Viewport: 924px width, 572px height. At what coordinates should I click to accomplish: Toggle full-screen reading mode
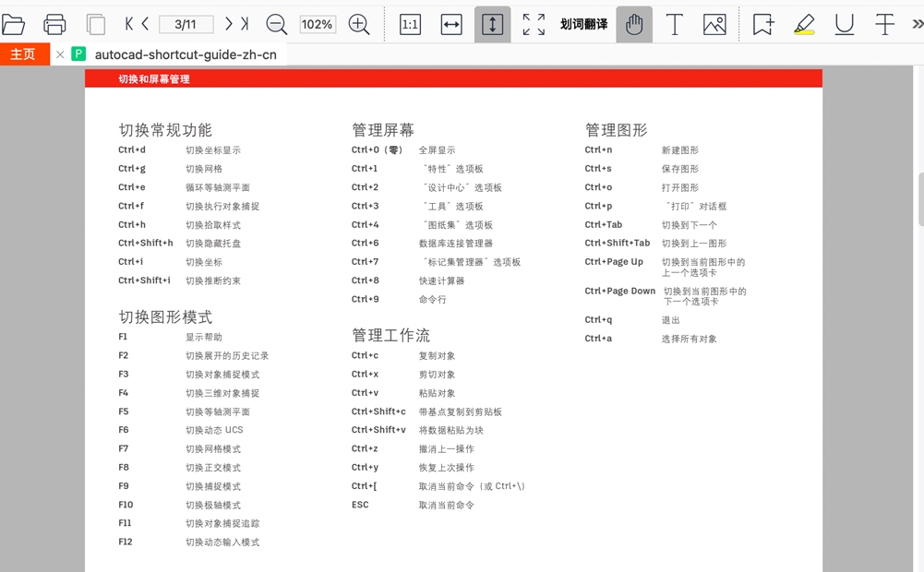(533, 25)
